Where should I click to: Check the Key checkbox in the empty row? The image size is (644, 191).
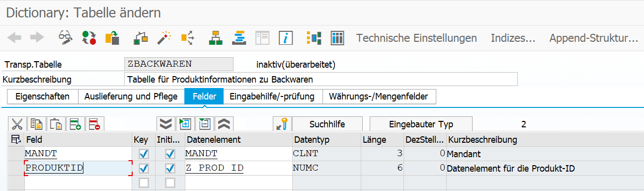(x=144, y=183)
